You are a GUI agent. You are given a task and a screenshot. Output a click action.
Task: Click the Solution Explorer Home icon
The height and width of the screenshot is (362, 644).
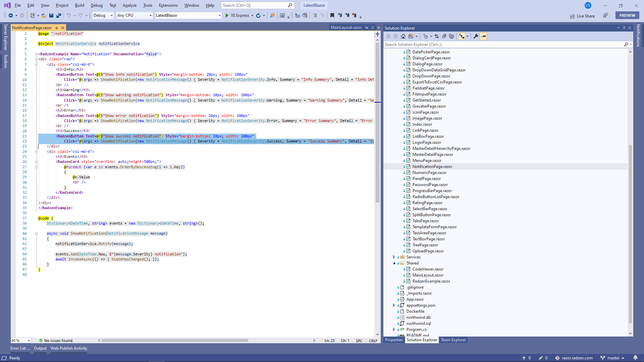pos(403,36)
